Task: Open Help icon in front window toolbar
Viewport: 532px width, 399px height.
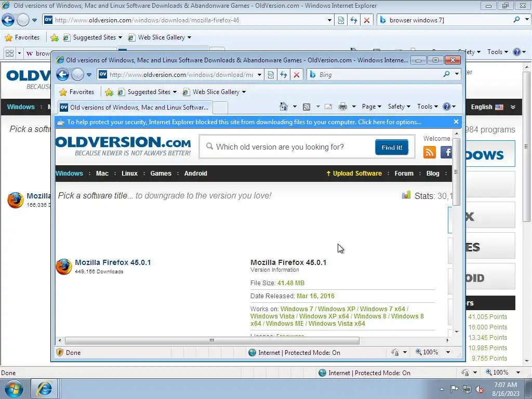Action: (x=446, y=107)
